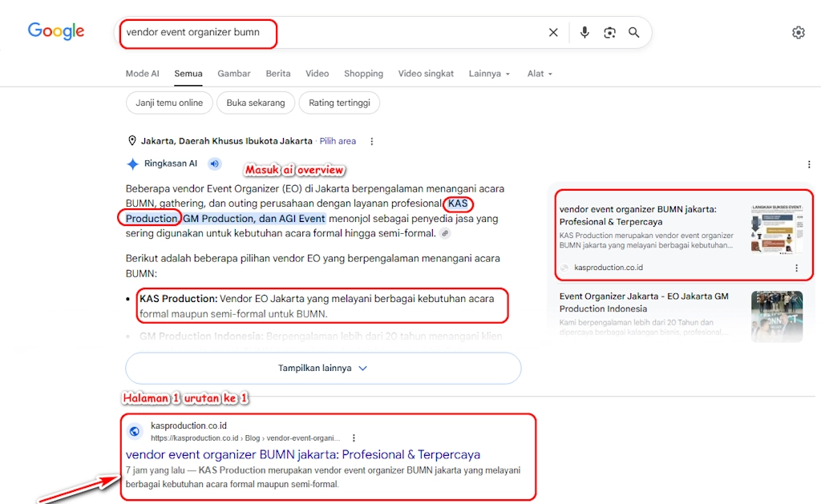Open three-dot menu beside Pilih area
The image size is (821, 504).
372,141
